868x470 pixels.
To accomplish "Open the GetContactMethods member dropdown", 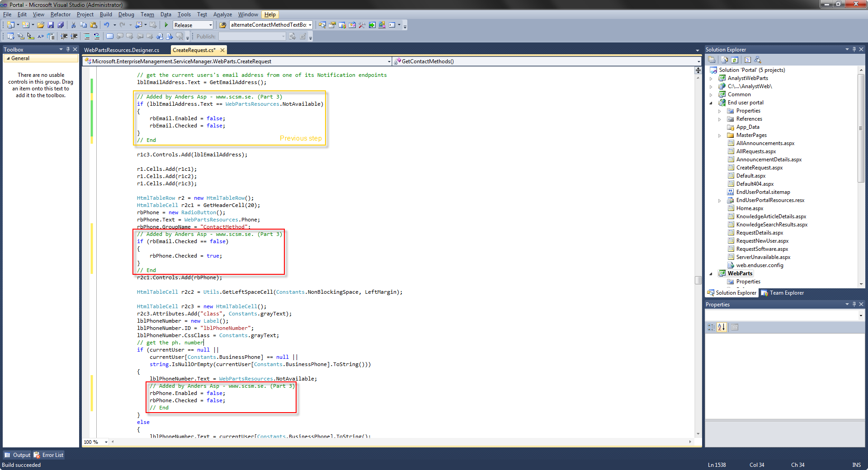I will coord(698,61).
